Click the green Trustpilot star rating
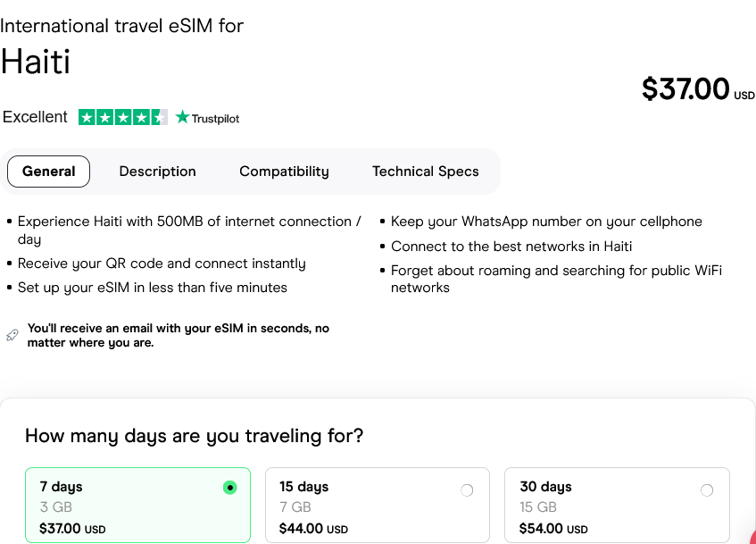Screen dimensions: 756x544 click(x=122, y=117)
